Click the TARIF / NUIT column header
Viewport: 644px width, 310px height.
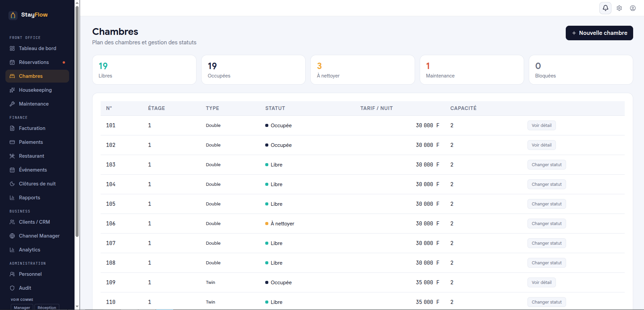[376, 108]
